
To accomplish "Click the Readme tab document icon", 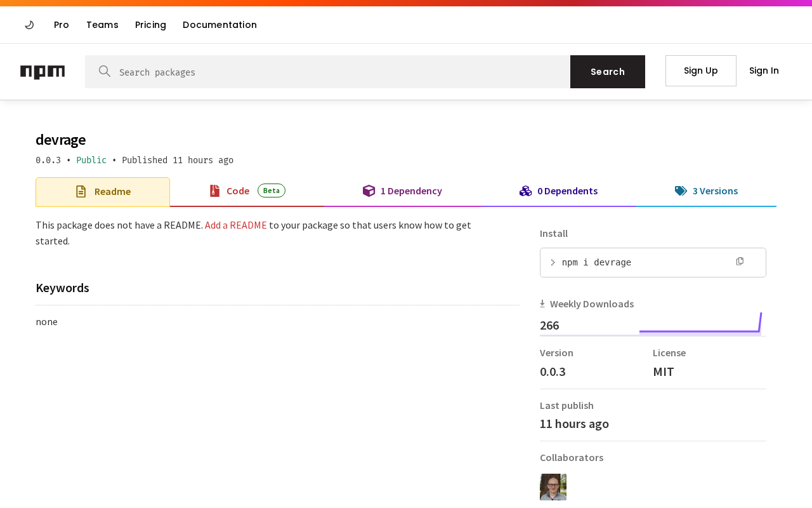I will (81, 192).
